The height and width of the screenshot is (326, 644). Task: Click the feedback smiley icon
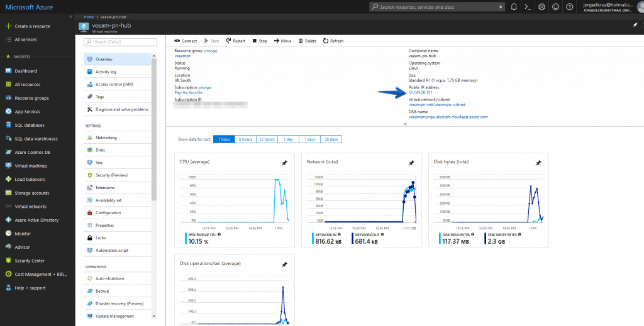555,7
